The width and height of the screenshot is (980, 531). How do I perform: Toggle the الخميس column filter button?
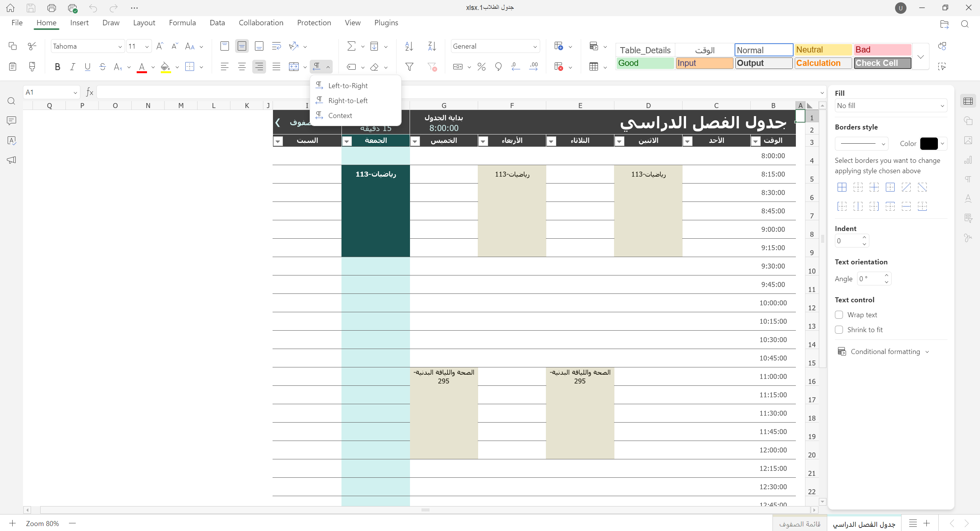tap(415, 141)
